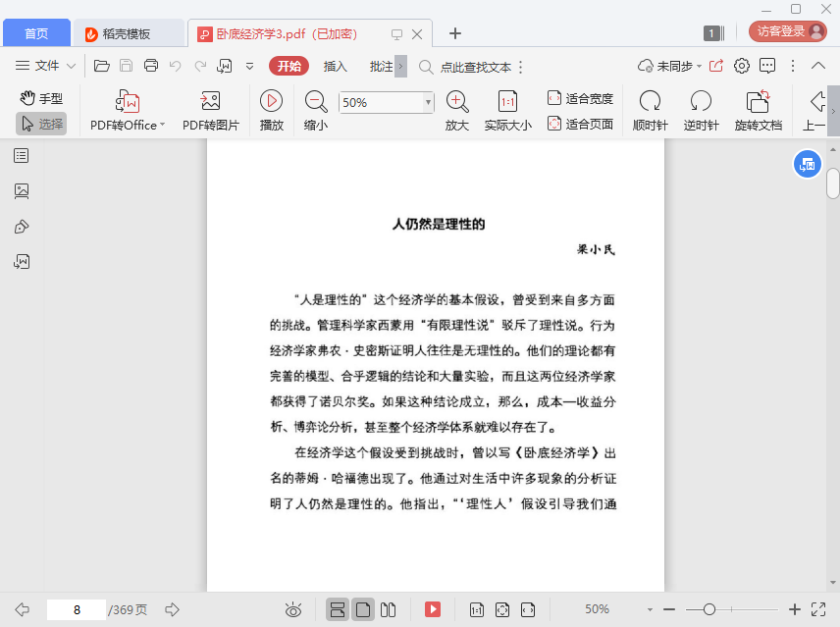Click the open file folder icon
This screenshot has height=627, width=840.
tap(102, 66)
